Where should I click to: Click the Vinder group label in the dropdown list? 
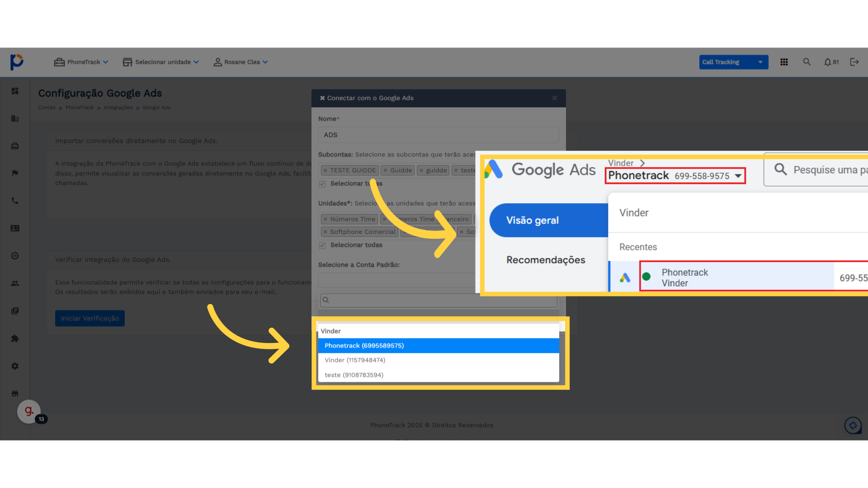point(331,331)
